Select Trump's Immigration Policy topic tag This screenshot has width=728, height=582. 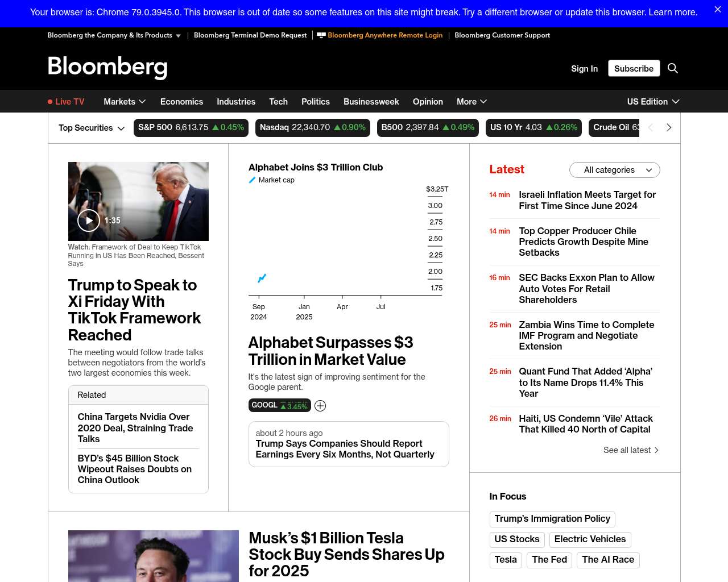tap(552, 519)
